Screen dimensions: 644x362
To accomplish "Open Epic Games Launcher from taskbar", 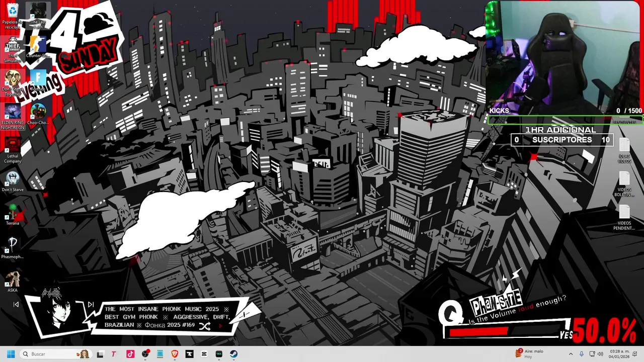I will point(189,354).
